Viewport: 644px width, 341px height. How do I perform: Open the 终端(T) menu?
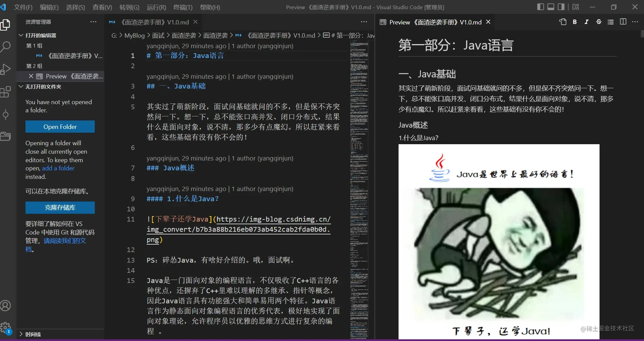point(183,7)
